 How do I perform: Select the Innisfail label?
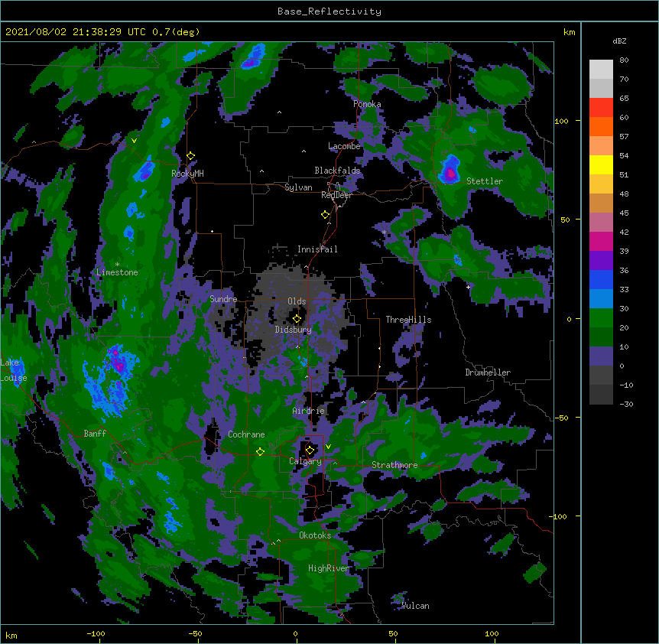pyautogui.click(x=317, y=249)
